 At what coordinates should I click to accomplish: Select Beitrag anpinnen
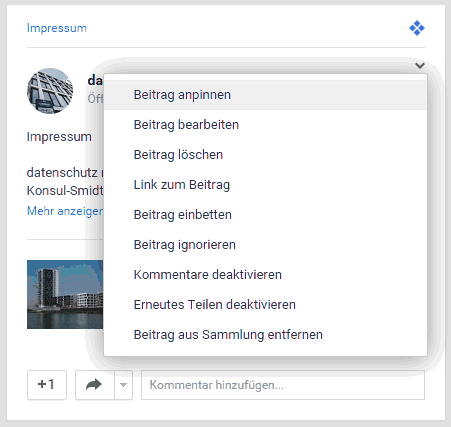click(265, 95)
